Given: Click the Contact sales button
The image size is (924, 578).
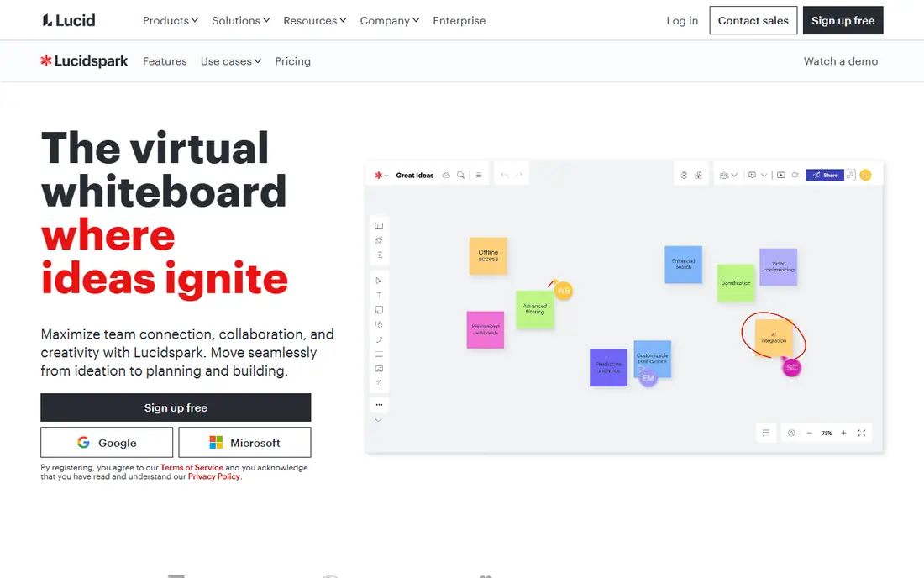Looking at the screenshot, I should tap(753, 21).
